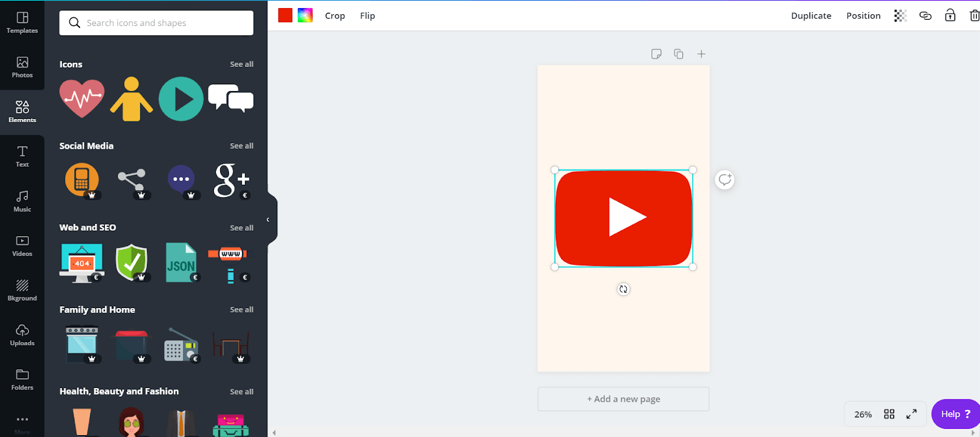
Task: Add the heart pulse icon
Action: pos(82,99)
